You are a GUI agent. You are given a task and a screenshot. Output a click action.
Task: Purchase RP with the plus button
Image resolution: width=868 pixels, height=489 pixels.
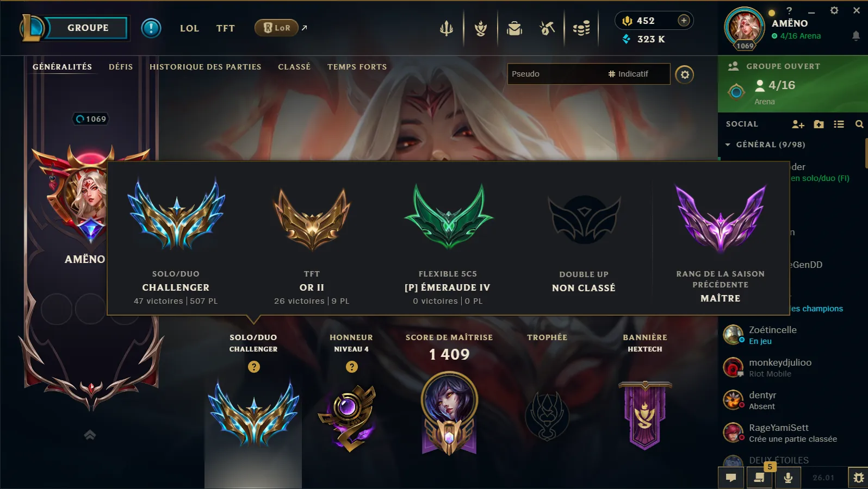point(684,21)
